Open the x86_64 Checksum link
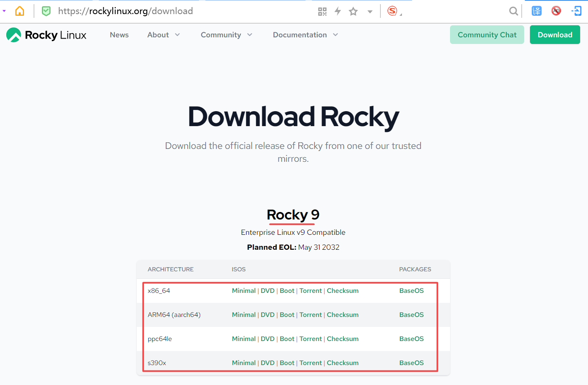 pyautogui.click(x=343, y=291)
